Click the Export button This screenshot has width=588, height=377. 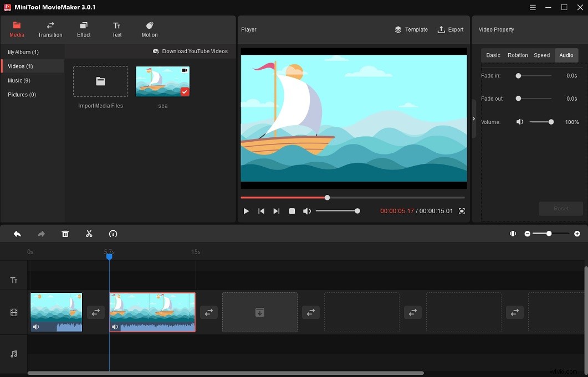(451, 29)
